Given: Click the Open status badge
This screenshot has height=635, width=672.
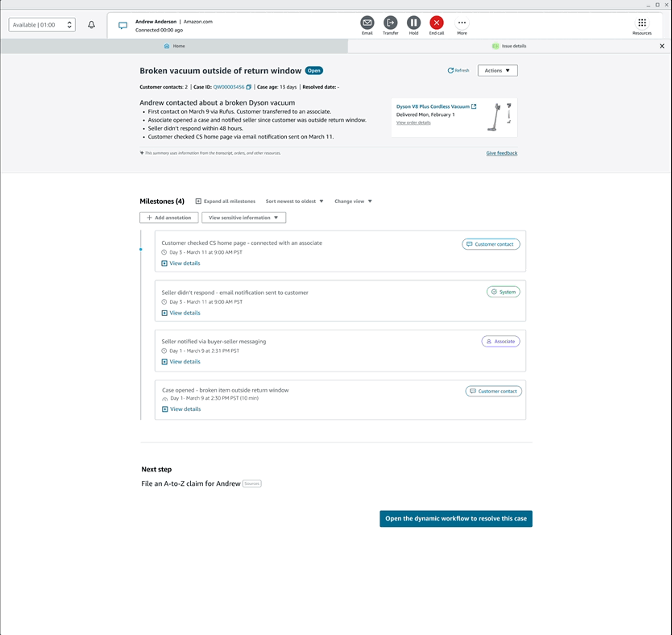Looking at the screenshot, I should point(314,71).
